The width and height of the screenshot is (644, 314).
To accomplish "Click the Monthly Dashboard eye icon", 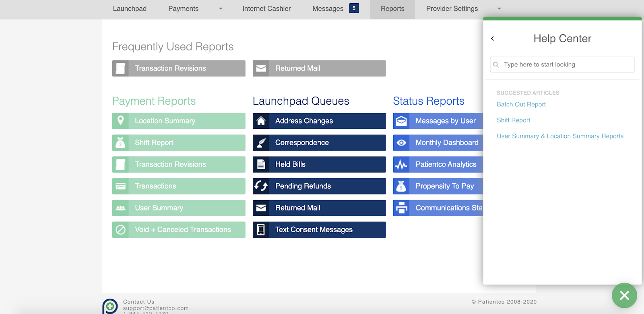I will coord(401,143).
